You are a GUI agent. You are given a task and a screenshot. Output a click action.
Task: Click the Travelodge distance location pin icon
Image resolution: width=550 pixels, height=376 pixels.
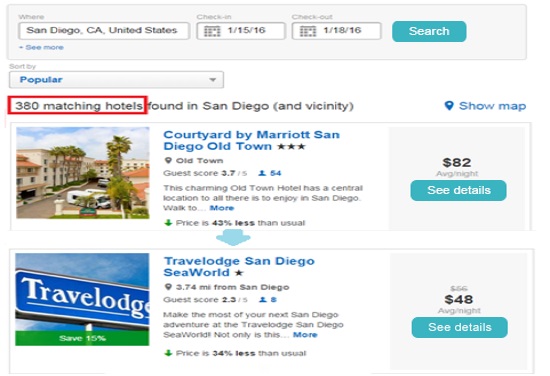pyautogui.click(x=168, y=287)
